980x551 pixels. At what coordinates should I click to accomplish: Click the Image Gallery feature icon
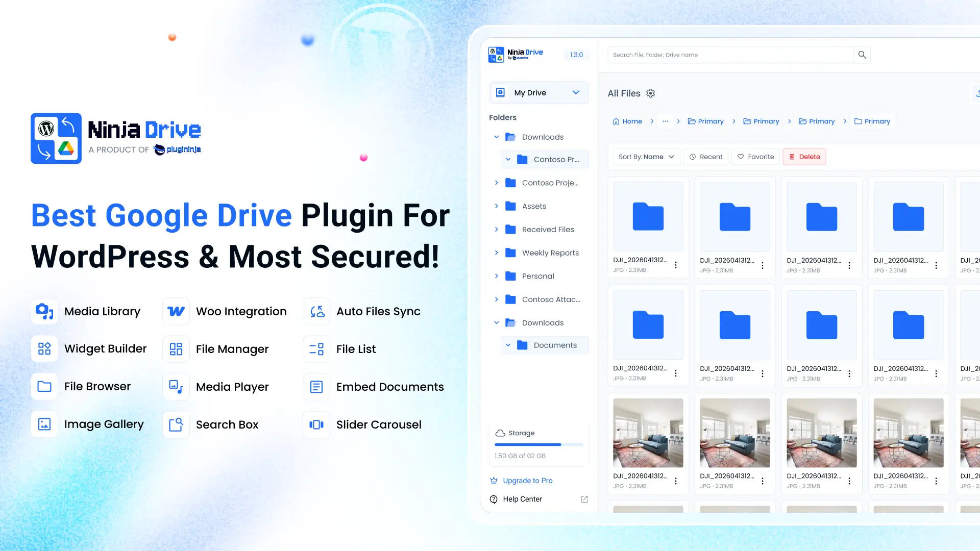44,424
